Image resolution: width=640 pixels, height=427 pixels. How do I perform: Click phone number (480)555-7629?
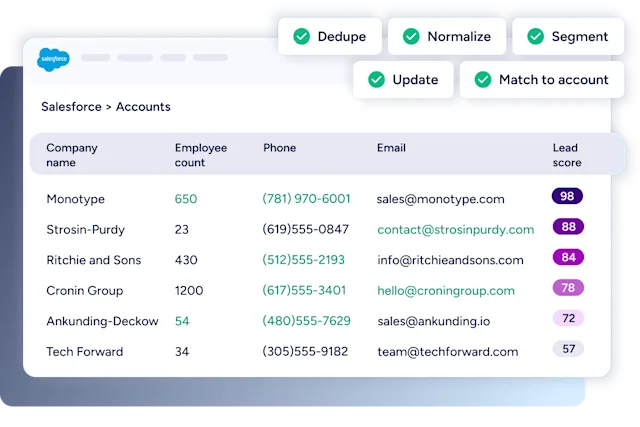pos(307,321)
